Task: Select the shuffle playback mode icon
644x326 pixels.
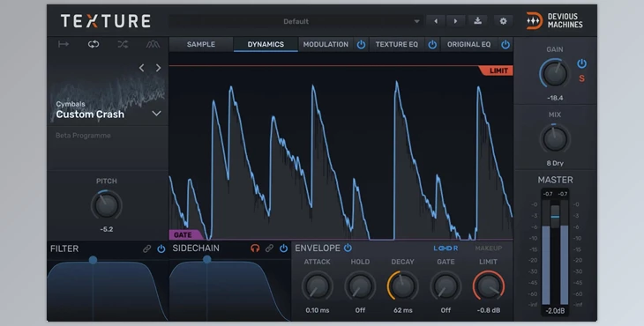Action: click(123, 44)
